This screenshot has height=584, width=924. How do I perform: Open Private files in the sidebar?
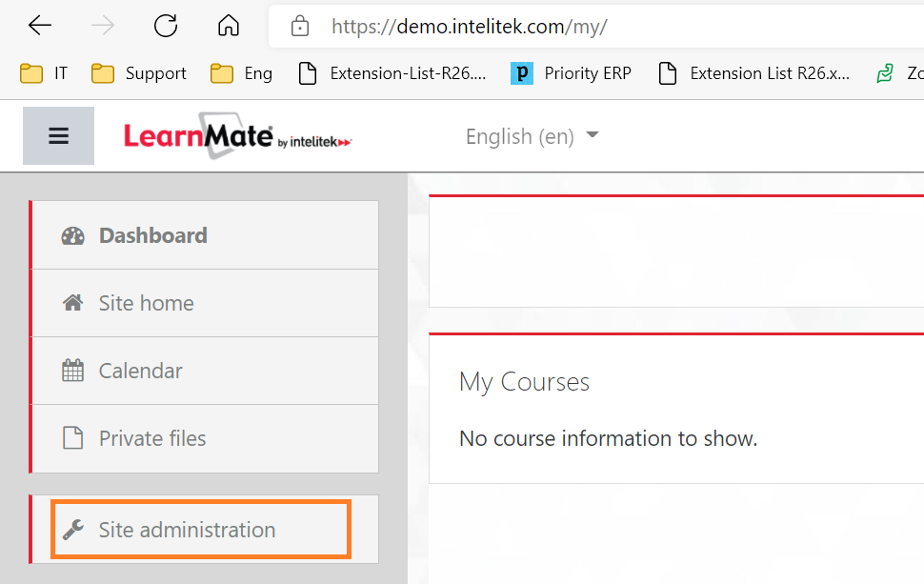[205, 438]
